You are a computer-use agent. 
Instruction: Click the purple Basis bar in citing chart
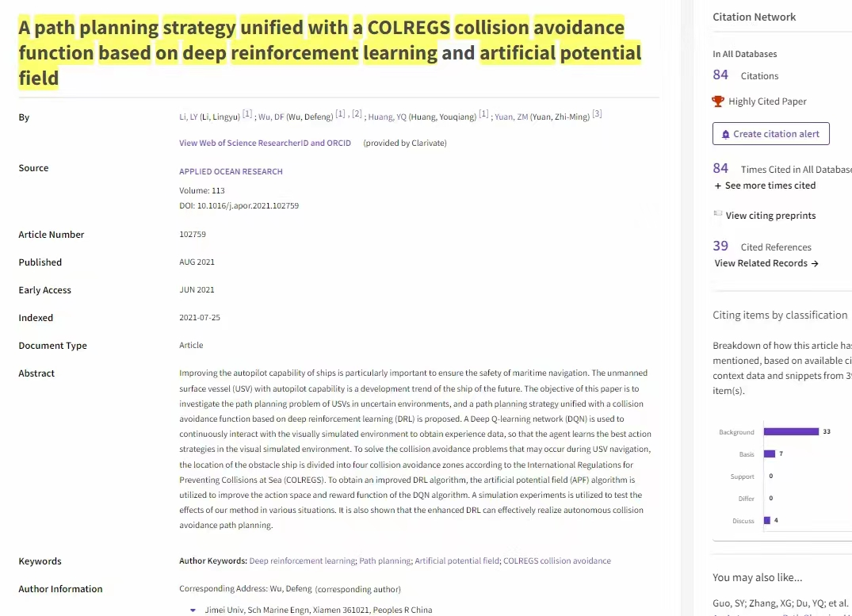pyautogui.click(x=769, y=454)
